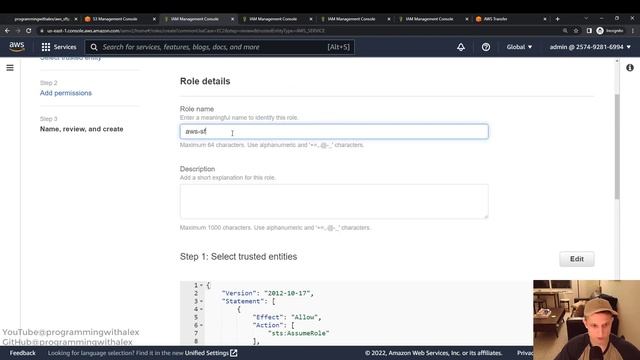Click the page vertical scrollbar thumb
Screen dimensions: 640x360
pyautogui.click(x=617, y=147)
